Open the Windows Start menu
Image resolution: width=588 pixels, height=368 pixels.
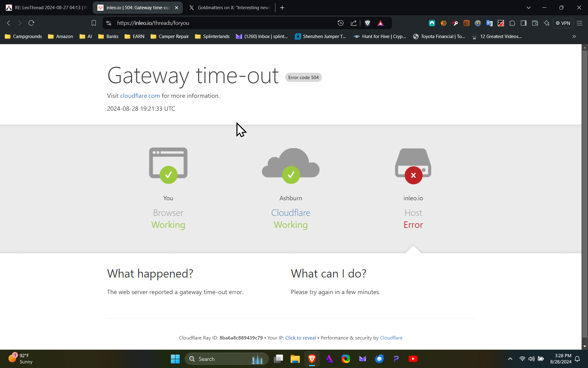(175, 359)
